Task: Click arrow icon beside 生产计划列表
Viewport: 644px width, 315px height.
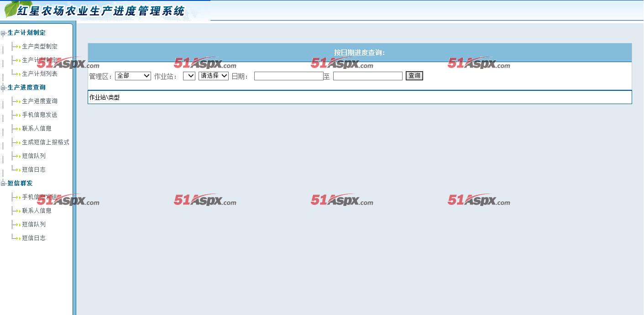Action: tap(18, 74)
